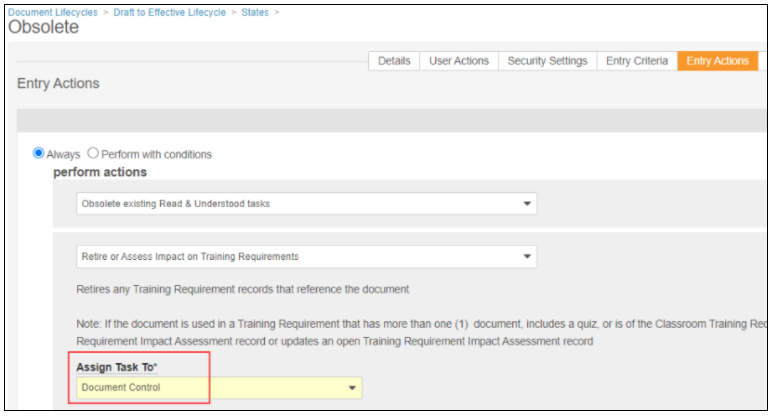This screenshot has width=773, height=416.
Task: Click the Entry Actions section heading
Action: point(58,84)
